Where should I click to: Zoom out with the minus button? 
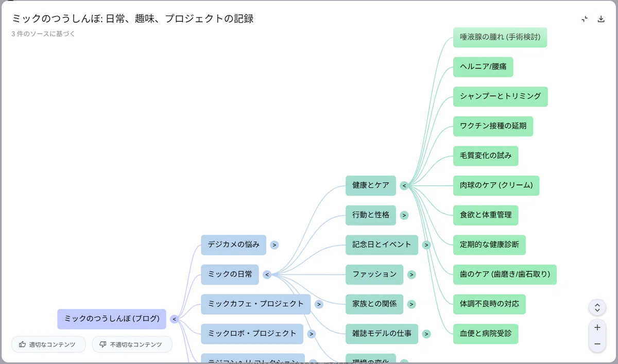(597, 343)
